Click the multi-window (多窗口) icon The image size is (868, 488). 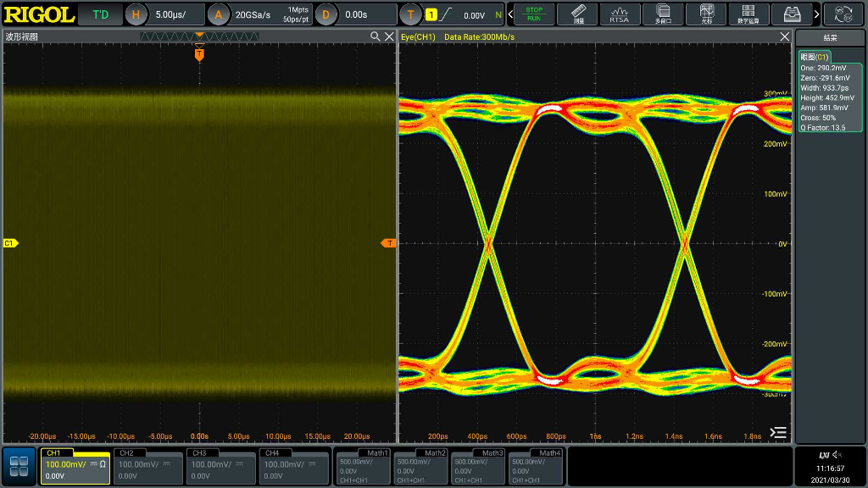(x=663, y=14)
